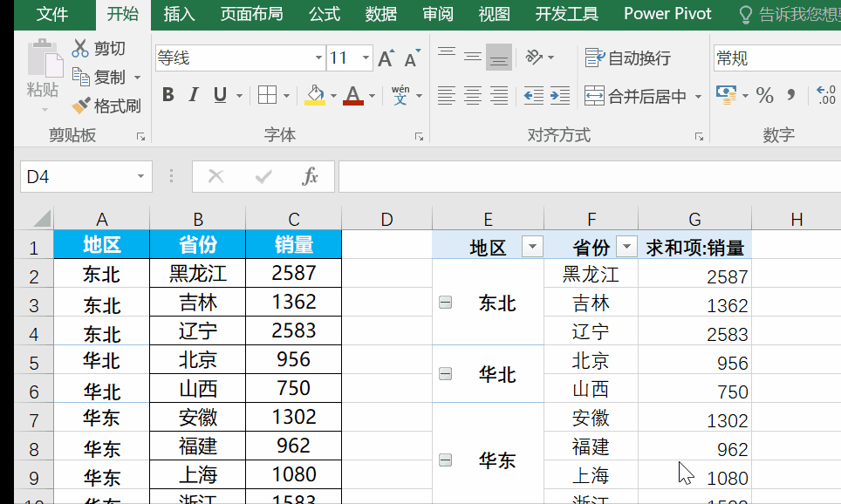Apply red font color A
Screen dimensions: 841x504
[x=353, y=95]
